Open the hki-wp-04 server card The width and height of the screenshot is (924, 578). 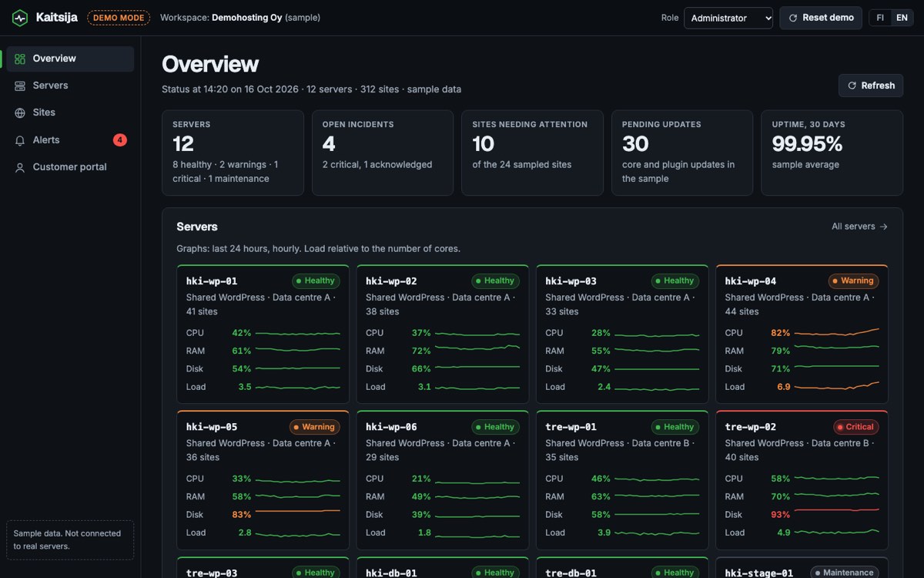(802, 334)
